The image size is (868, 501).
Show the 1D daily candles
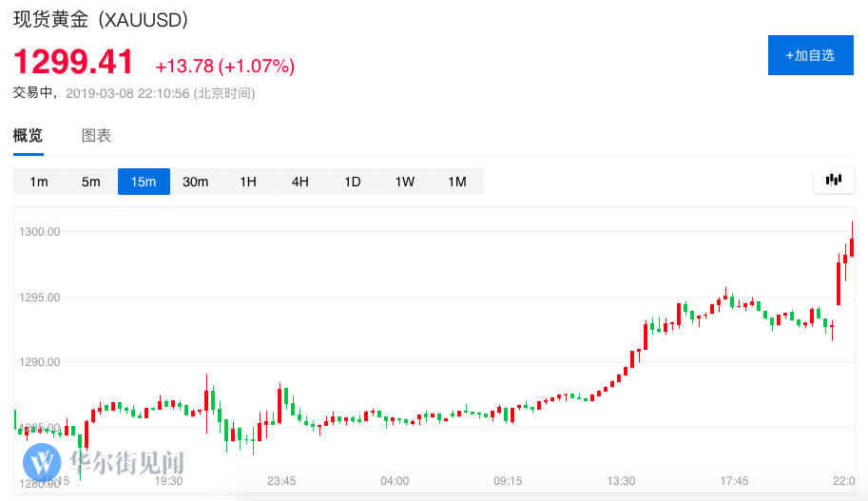tap(353, 182)
